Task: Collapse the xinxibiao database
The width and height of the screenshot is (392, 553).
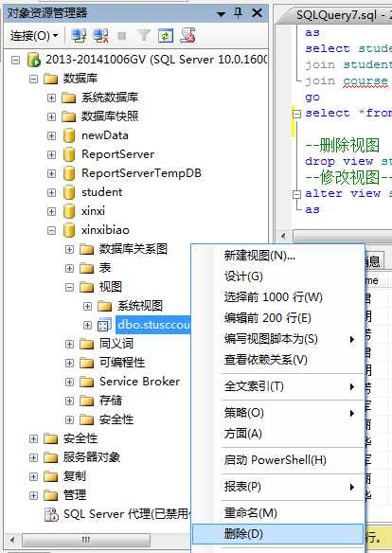Action: (x=51, y=231)
